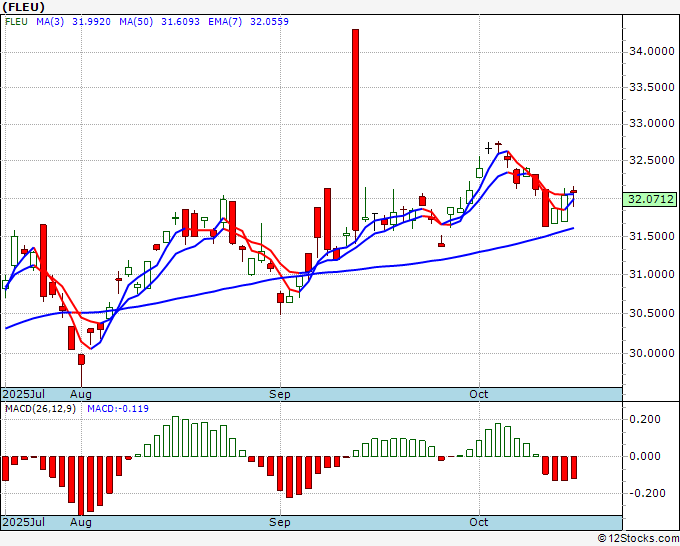The image size is (680, 546).
Task: Click the 34.0000 price axis label
Action: pyautogui.click(x=652, y=52)
